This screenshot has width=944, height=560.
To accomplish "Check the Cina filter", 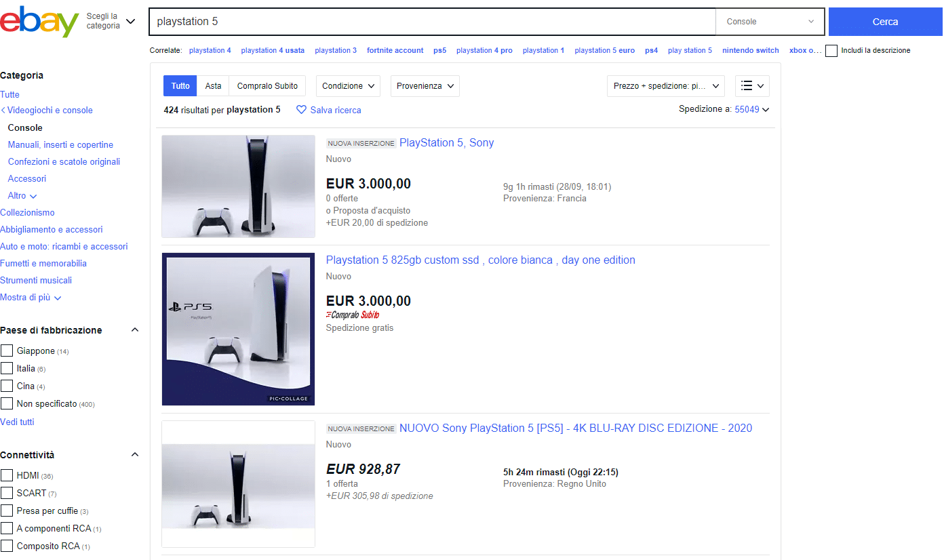I will click(7, 386).
